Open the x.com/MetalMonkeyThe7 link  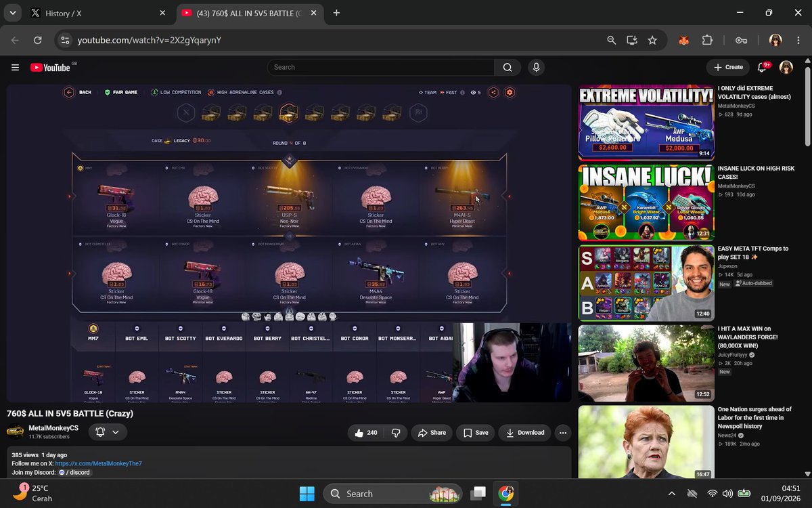[99, 463]
